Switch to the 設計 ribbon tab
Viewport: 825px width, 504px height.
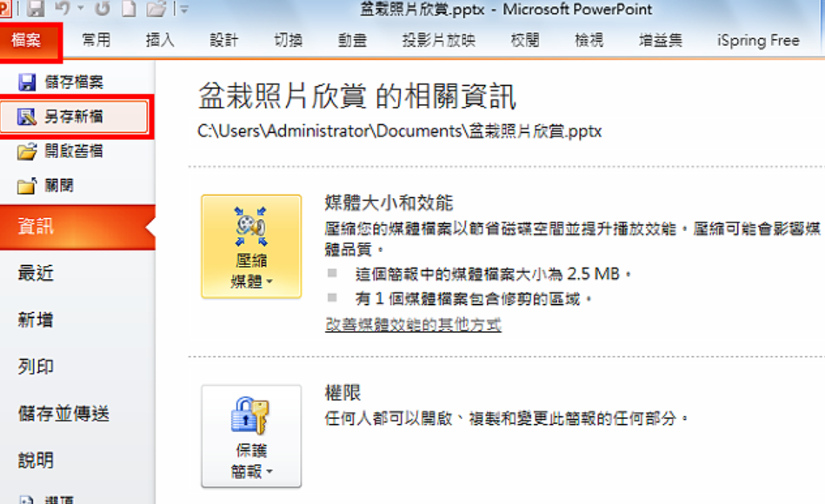pyautogui.click(x=224, y=40)
